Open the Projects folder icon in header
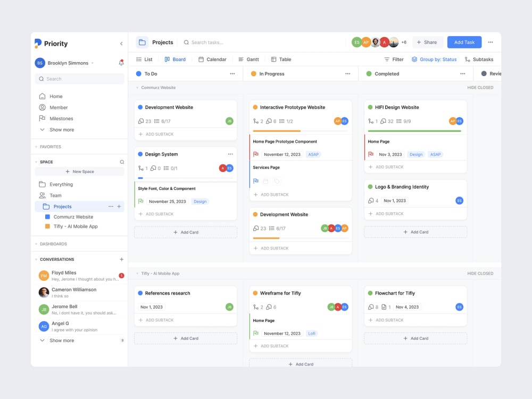This screenshot has height=399, width=532. pyautogui.click(x=142, y=43)
